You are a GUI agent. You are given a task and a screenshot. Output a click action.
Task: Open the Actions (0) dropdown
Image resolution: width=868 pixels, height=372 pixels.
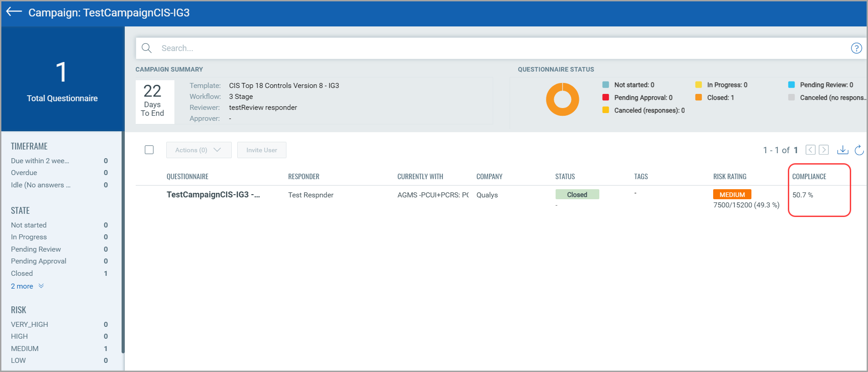(199, 150)
